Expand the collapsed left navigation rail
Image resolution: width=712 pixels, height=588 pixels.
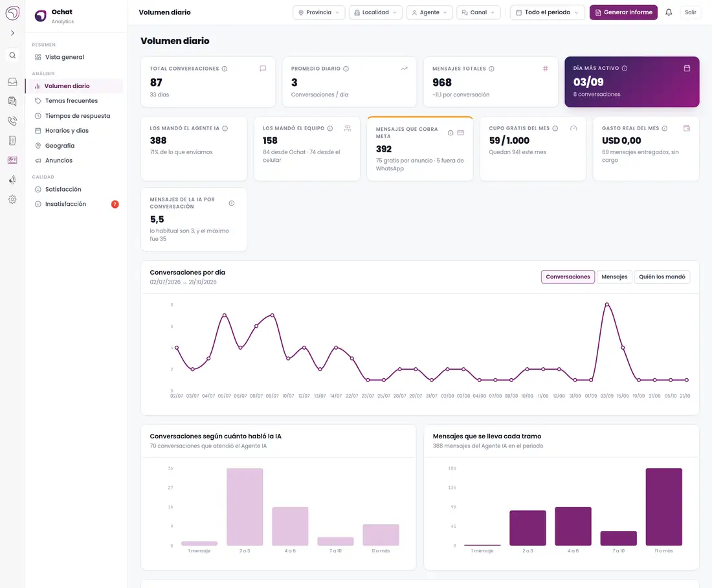13,33
